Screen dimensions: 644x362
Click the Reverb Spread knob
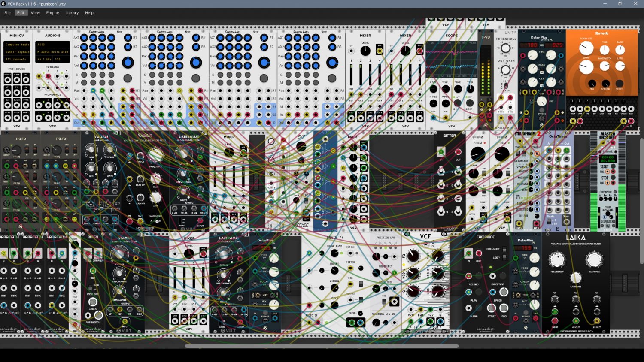click(606, 84)
